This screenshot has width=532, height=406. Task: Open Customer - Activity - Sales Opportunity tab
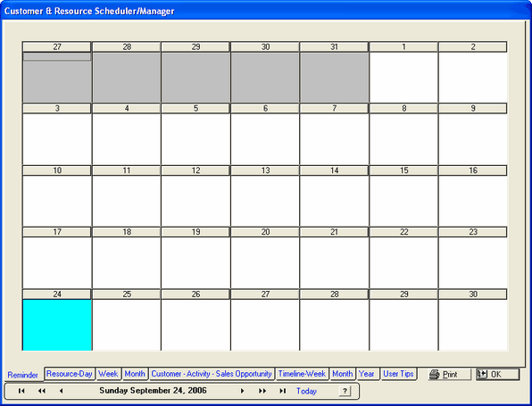[212, 374]
